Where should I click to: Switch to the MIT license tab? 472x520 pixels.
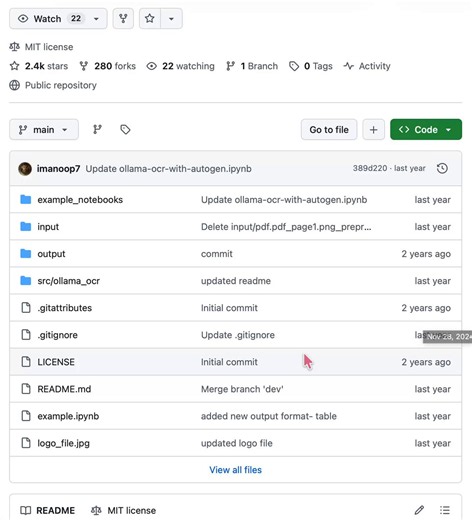124,510
